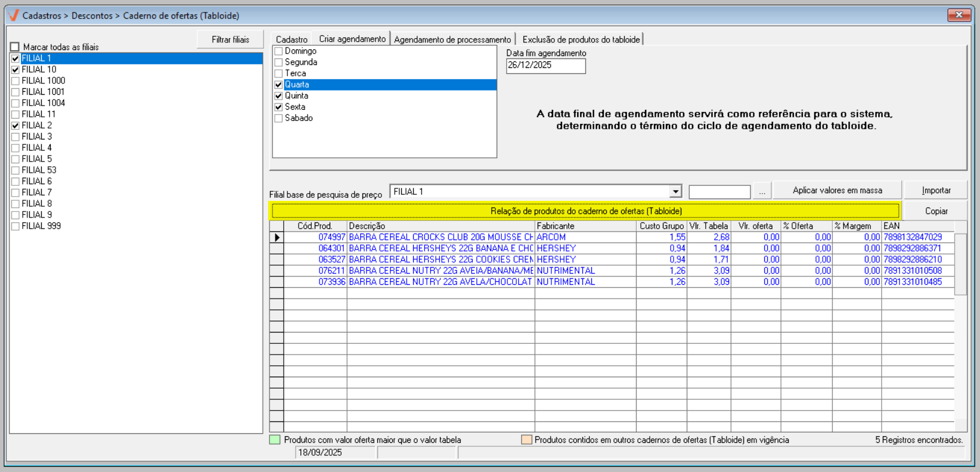Close the Caderno de ofertas window
This screenshot has height=472, width=980.
pos(959,15)
